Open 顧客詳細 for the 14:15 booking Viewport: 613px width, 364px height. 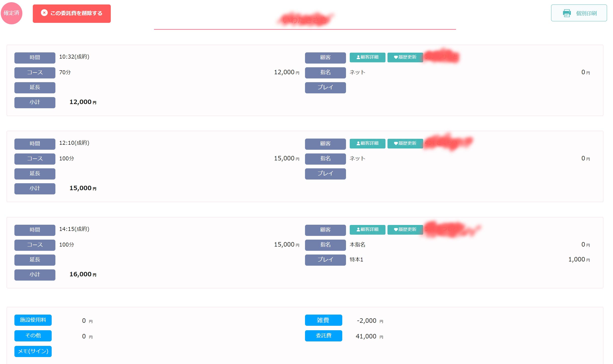point(367,230)
